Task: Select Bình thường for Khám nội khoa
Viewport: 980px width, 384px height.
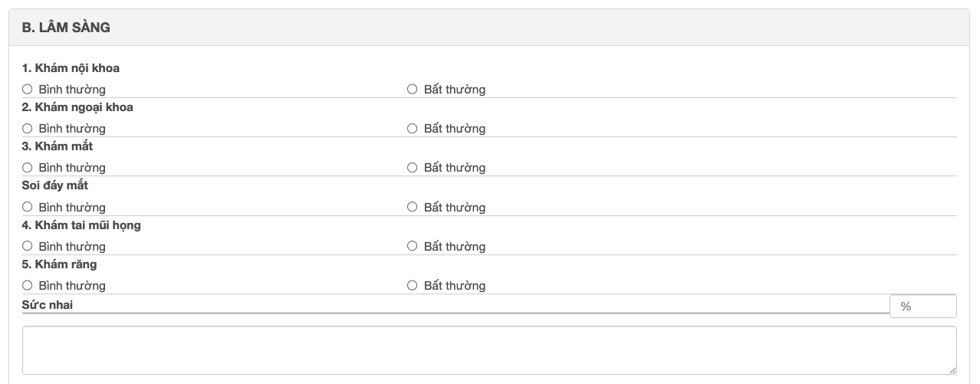Action: (28, 90)
